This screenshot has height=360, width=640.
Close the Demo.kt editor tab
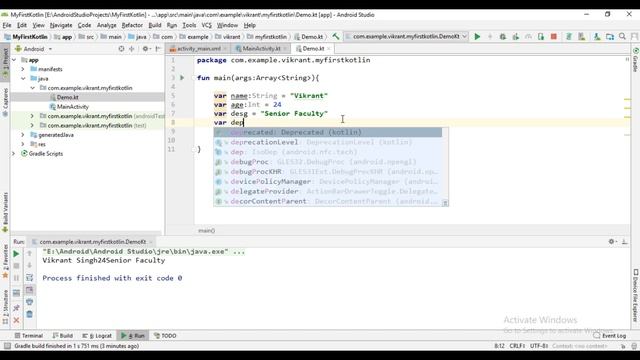[x=329, y=49]
